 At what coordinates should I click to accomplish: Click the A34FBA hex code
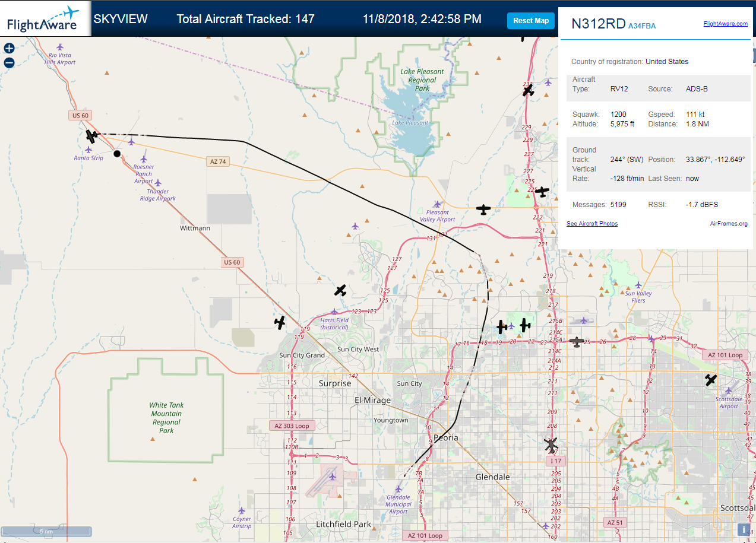(x=642, y=26)
